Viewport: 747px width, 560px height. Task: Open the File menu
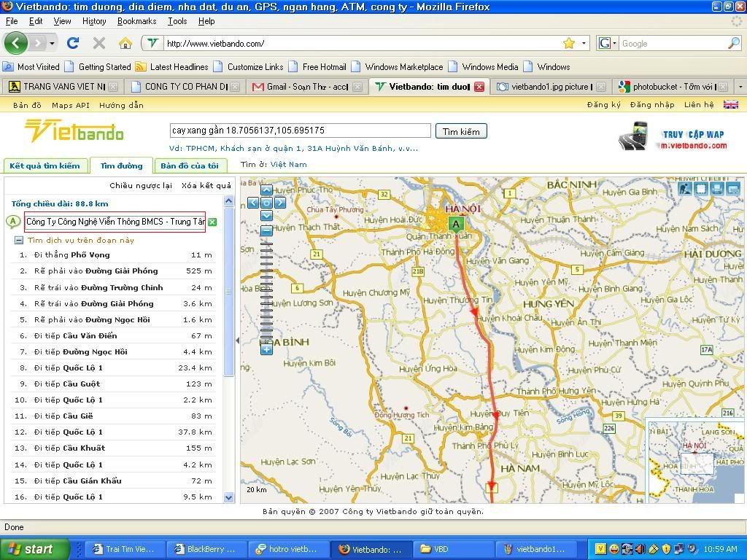pos(12,21)
